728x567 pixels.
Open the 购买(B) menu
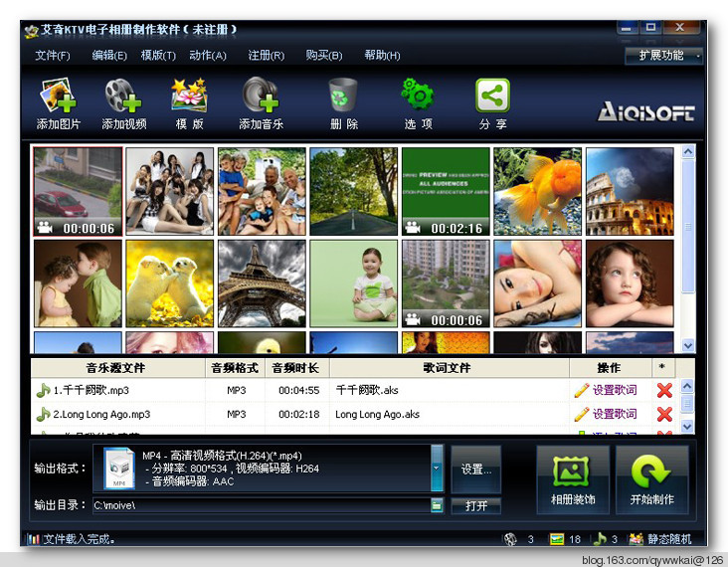click(x=324, y=56)
